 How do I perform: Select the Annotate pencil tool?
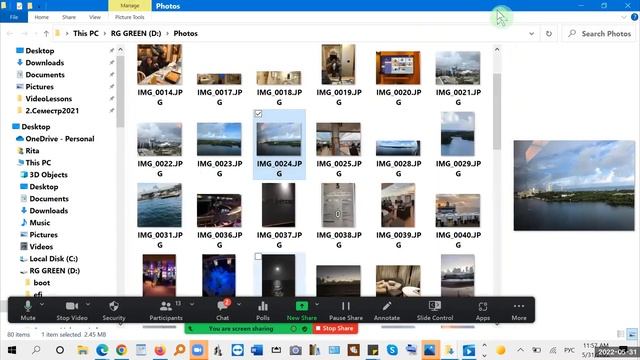tap(387, 310)
